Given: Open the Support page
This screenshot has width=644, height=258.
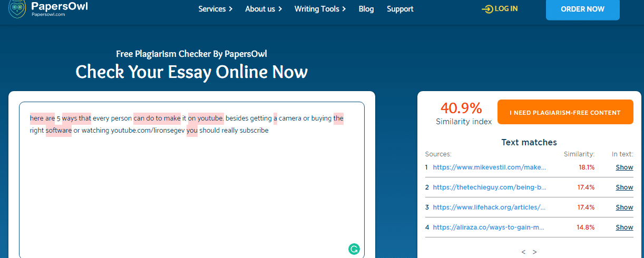Looking at the screenshot, I should point(400,9).
